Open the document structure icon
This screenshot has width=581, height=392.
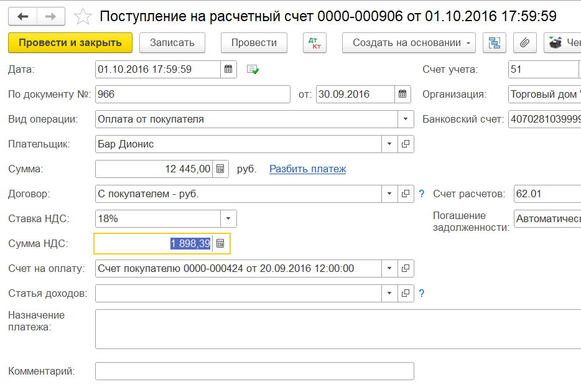pyautogui.click(x=495, y=43)
